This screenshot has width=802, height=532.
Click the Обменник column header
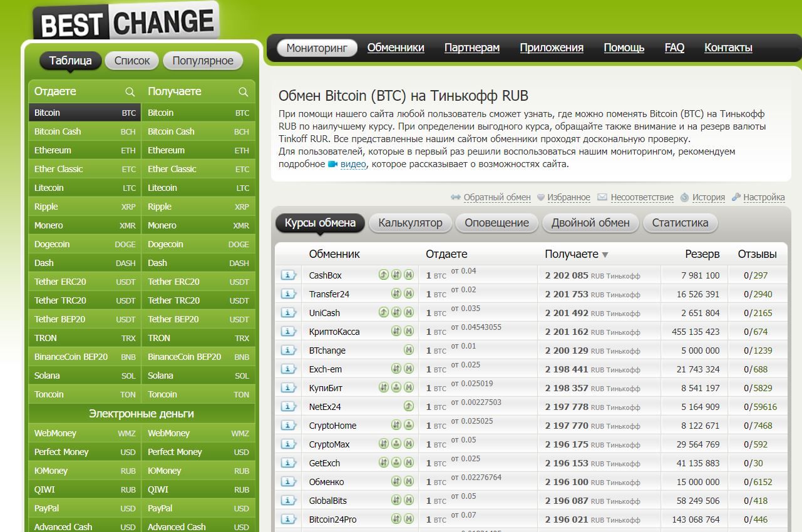click(x=334, y=254)
